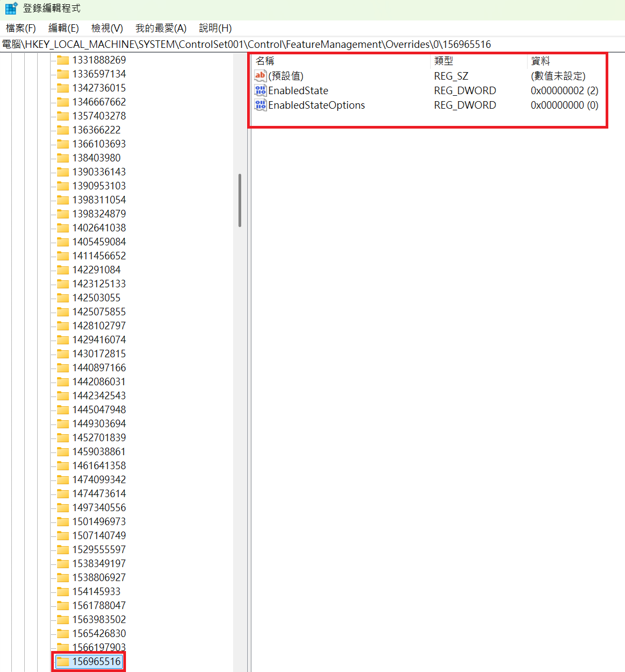The image size is (625, 672).
Task: Click folder icon of key 1452701839
Action: click(x=63, y=437)
